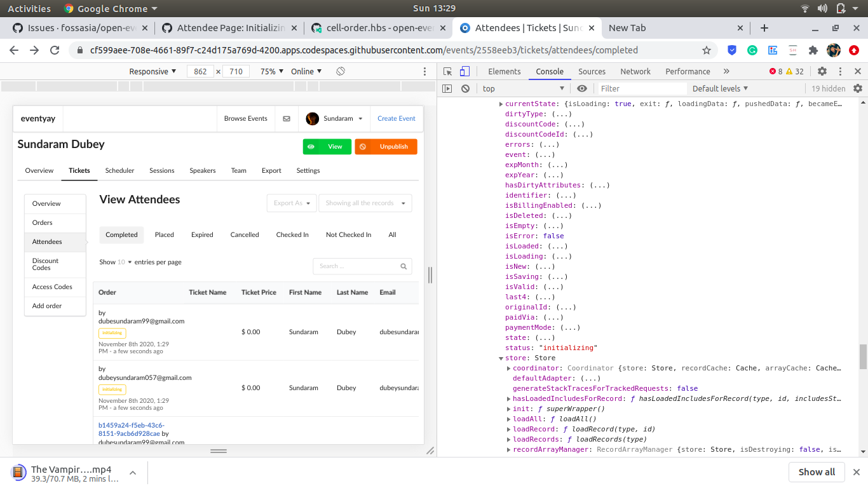Click the console Filter input field
Screen dimensions: 868x488
pyautogui.click(x=642, y=88)
